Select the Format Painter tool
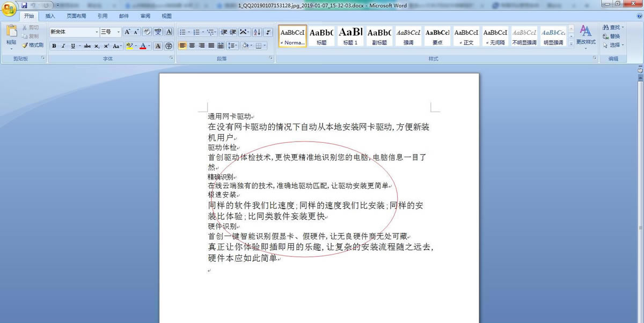 [x=33, y=45]
